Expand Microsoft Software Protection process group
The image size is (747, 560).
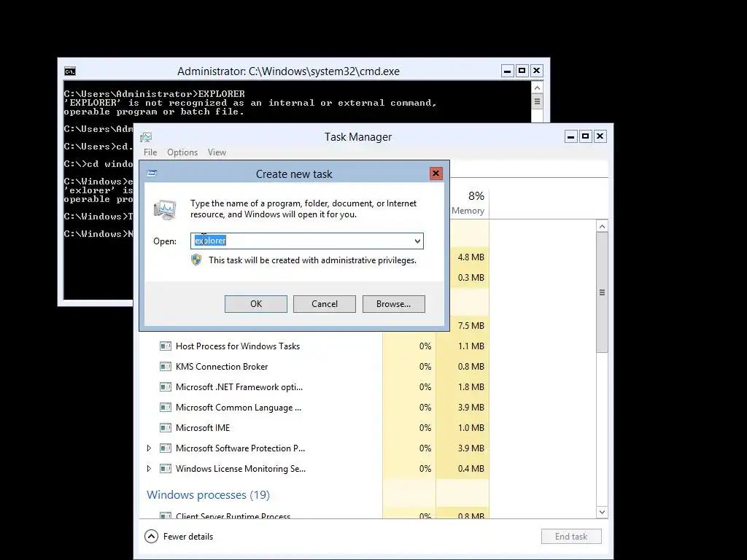(x=149, y=448)
